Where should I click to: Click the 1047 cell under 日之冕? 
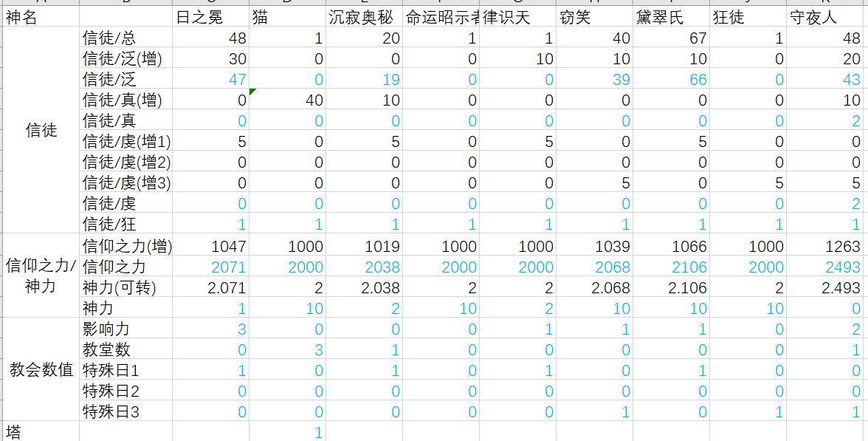pyautogui.click(x=210, y=247)
